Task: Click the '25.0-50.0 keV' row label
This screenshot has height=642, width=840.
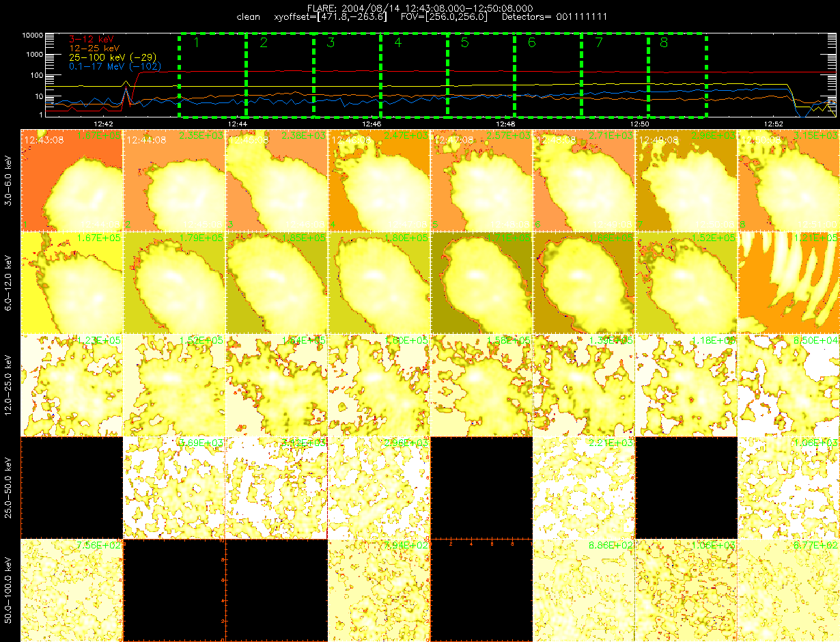Action: click(9, 487)
